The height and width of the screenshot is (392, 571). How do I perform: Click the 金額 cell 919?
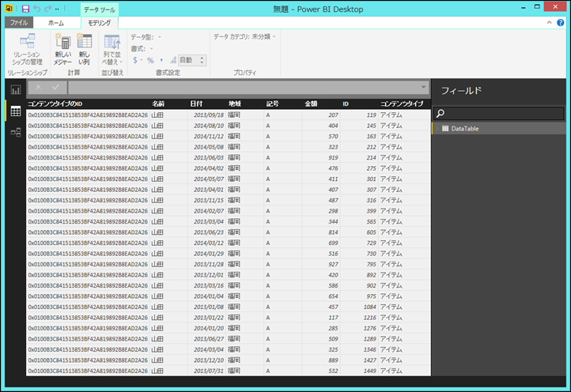point(333,157)
